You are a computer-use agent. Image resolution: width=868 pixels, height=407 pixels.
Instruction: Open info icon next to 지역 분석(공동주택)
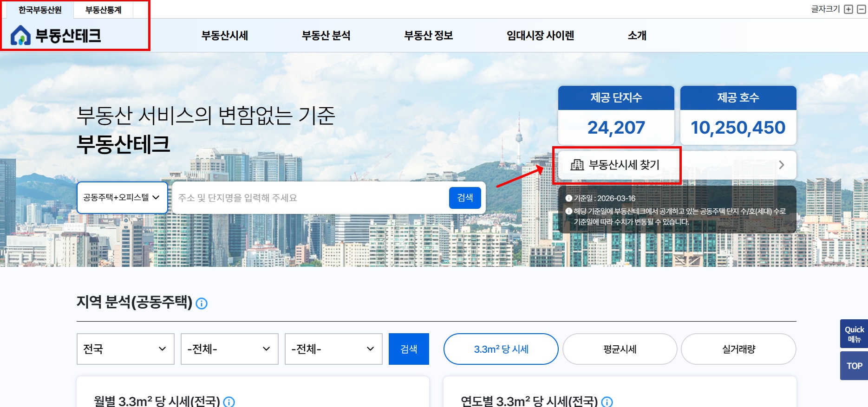point(202,304)
